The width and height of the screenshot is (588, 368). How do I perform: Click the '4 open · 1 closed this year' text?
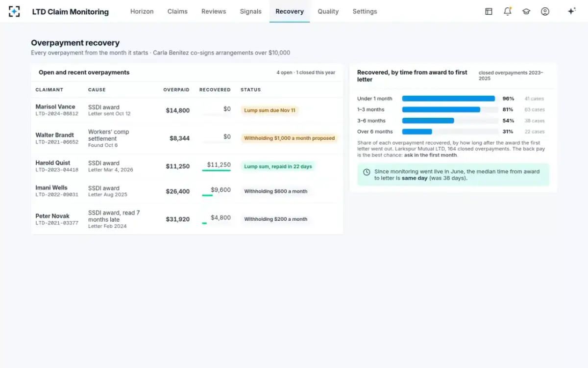tap(306, 73)
